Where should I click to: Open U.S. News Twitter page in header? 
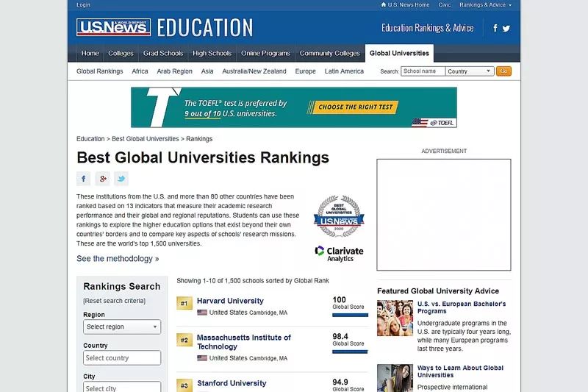coord(506,29)
